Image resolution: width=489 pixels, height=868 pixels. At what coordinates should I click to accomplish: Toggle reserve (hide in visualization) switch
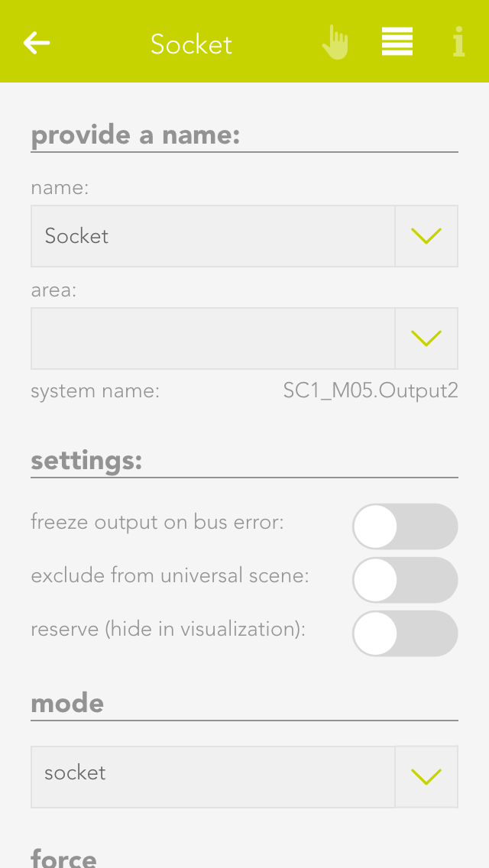[404, 633]
